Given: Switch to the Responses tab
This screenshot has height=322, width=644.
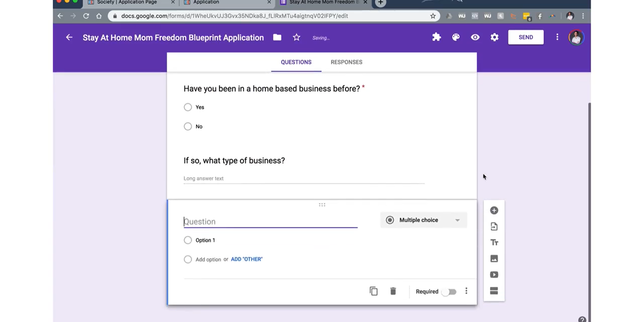Looking at the screenshot, I should point(346,62).
